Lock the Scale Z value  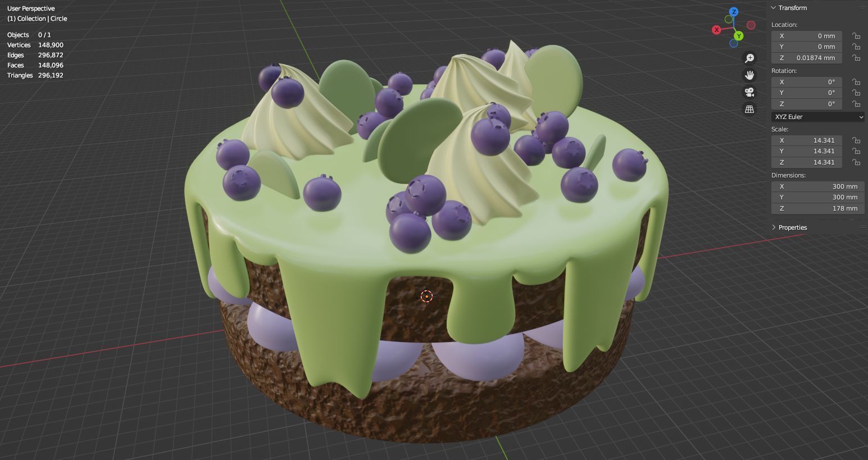point(856,162)
